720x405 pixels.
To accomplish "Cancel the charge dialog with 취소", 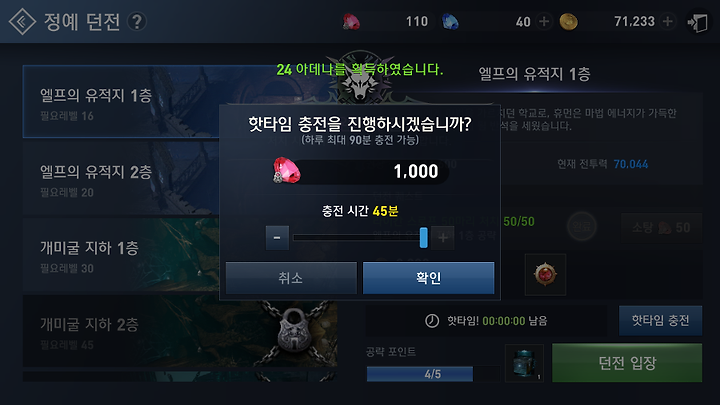I will pos(291,278).
